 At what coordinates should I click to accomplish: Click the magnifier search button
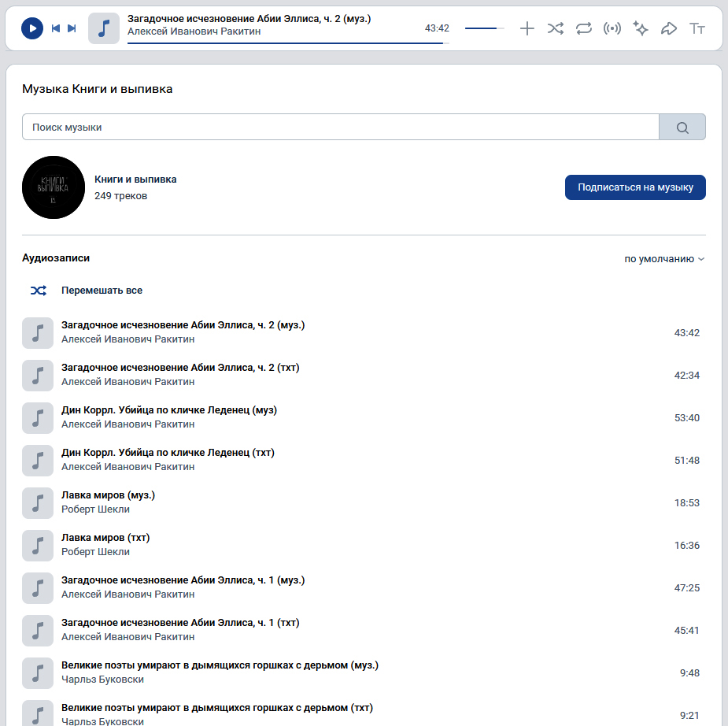coord(682,127)
